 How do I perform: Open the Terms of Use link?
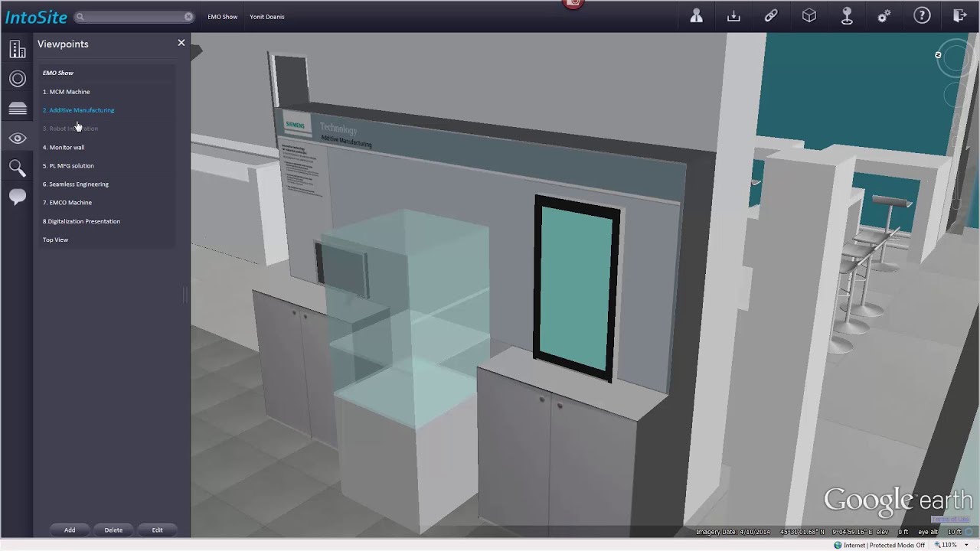click(x=950, y=520)
